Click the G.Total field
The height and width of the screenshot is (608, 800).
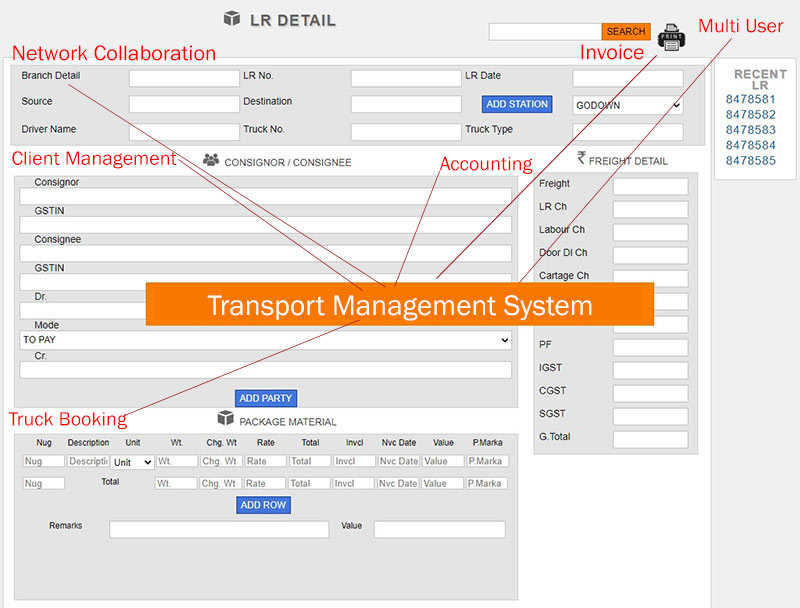650,439
